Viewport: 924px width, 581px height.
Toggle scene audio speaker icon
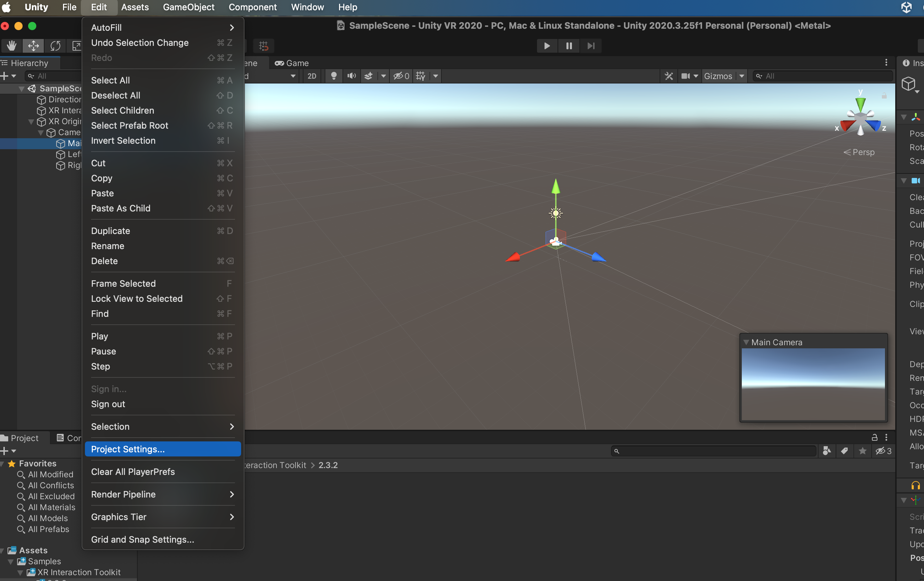coord(351,76)
